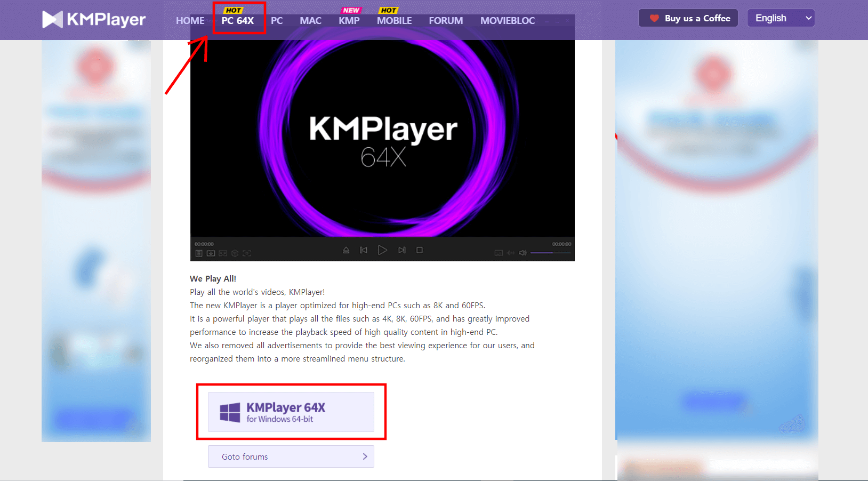Select the PC menu item
Screen dimensions: 868x481
(x=277, y=21)
